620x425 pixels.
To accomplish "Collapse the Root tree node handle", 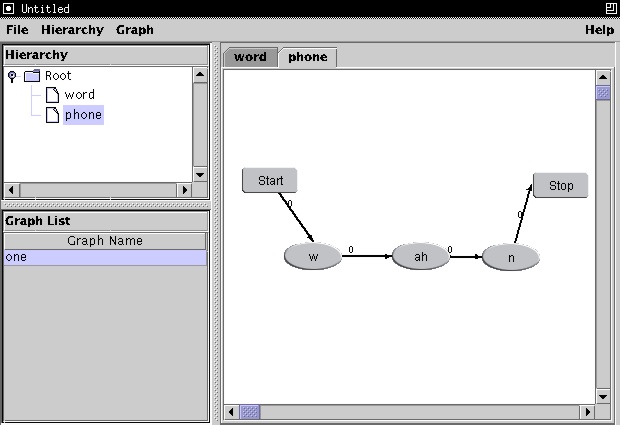I will [x=12, y=76].
